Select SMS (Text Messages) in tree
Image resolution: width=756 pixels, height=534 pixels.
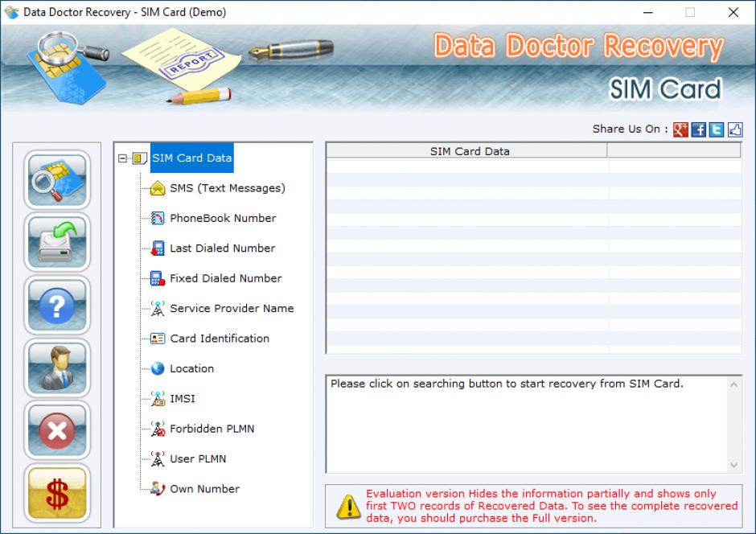pos(228,188)
